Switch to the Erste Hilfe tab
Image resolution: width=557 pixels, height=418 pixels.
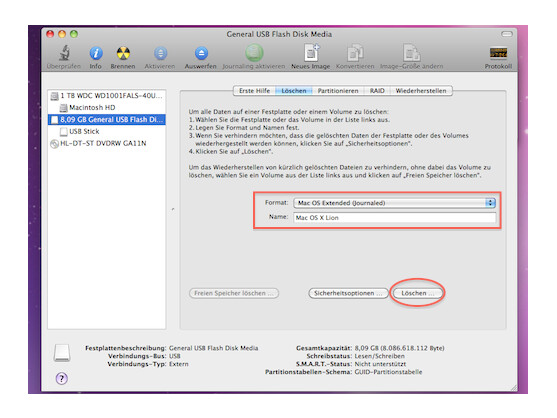pyautogui.click(x=254, y=91)
